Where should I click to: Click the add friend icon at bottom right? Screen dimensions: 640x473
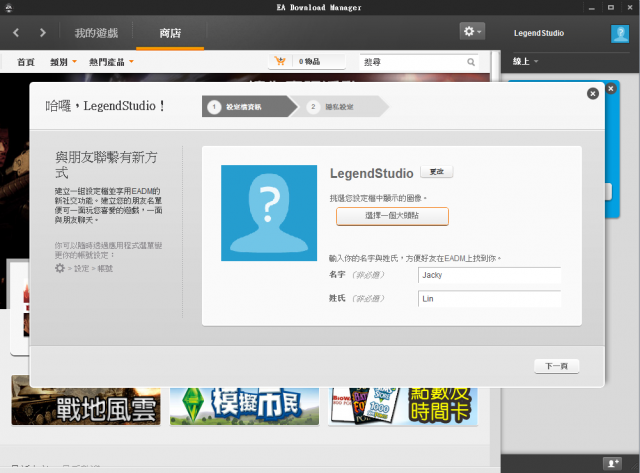(612, 462)
